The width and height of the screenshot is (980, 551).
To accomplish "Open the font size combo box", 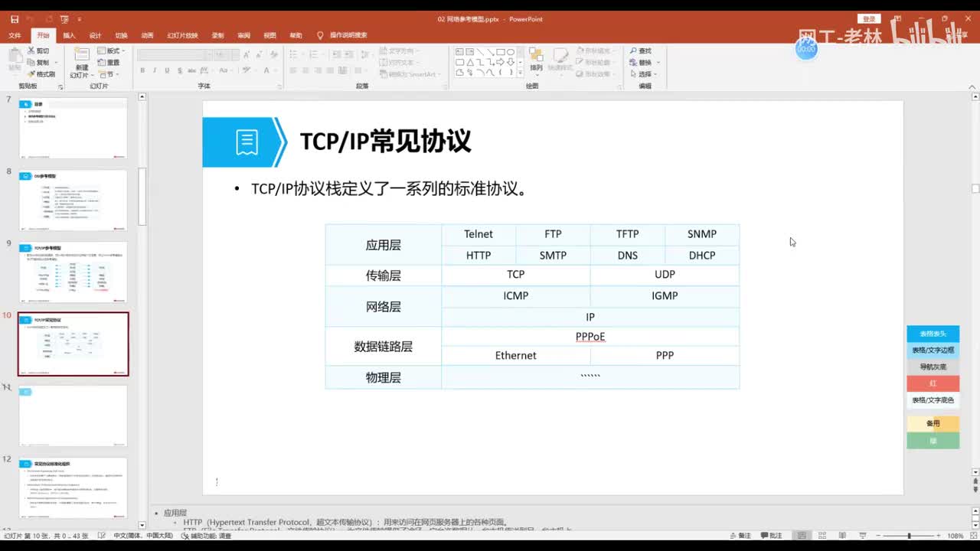I will [x=226, y=55].
